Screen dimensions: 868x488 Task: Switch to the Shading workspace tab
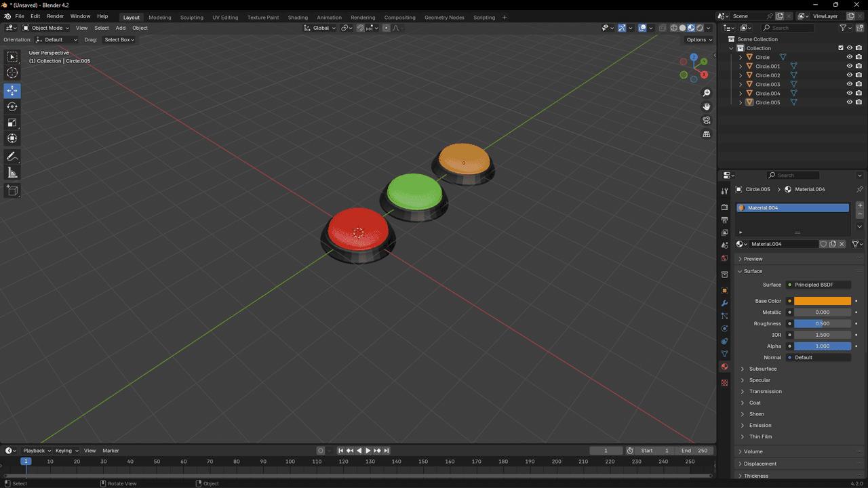(x=297, y=17)
